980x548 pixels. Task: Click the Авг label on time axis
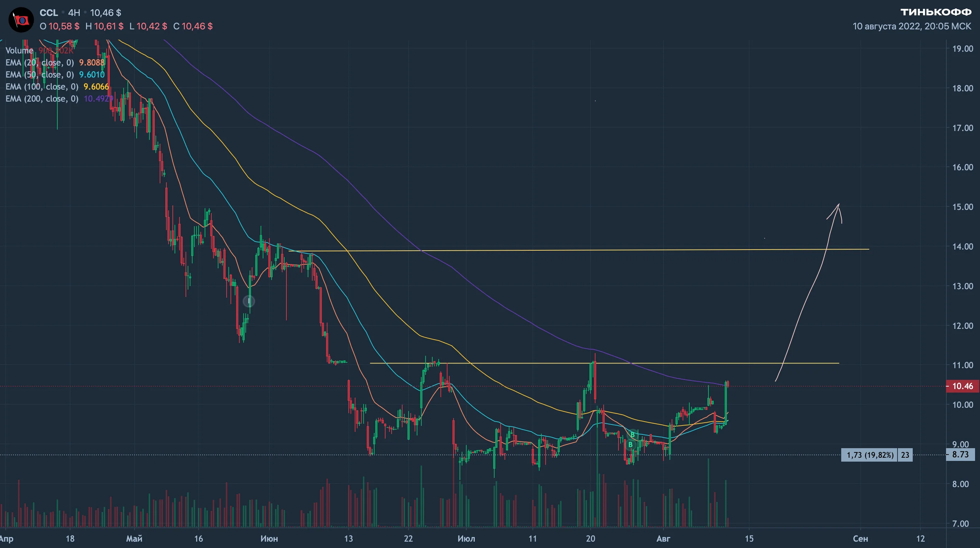[663, 539]
